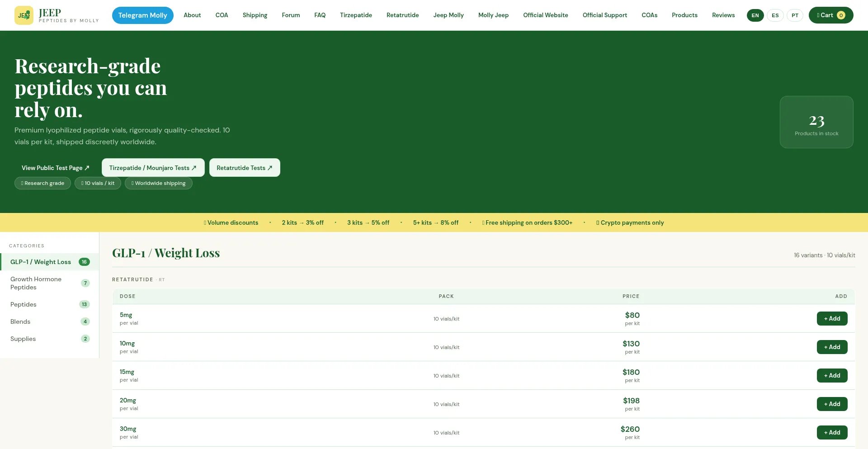Add Retatrutide 20mg kit to cart
Viewport: 868px width, 449px height.
pyautogui.click(x=832, y=404)
